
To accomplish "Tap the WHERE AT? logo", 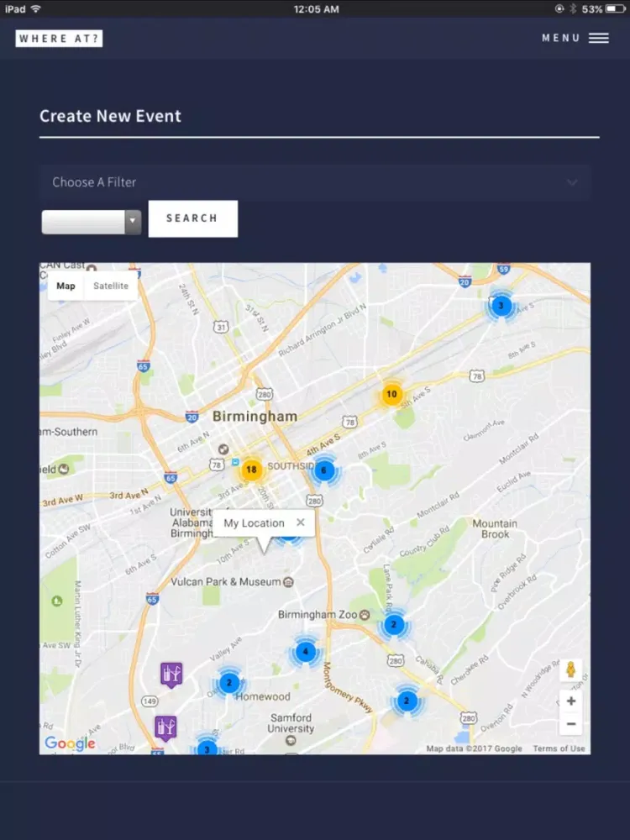I will (x=59, y=39).
